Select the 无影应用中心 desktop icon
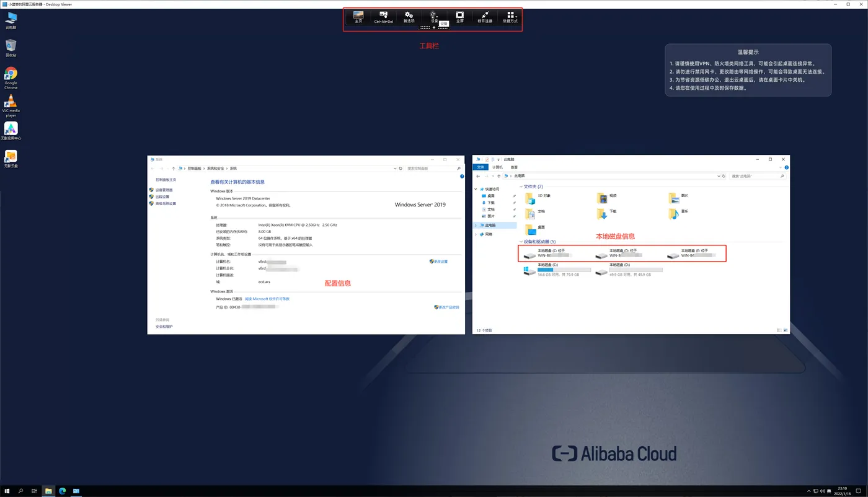Image resolution: width=868 pixels, height=497 pixels. coord(11,131)
